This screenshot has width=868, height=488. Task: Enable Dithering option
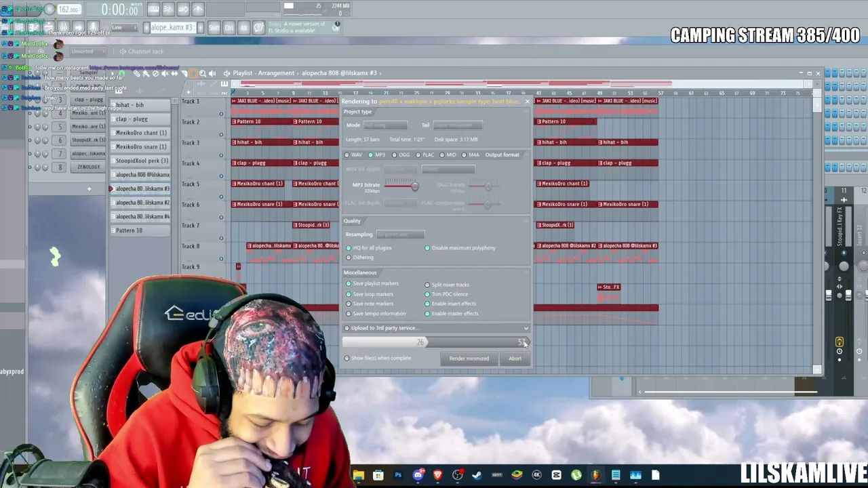[360, 258]
